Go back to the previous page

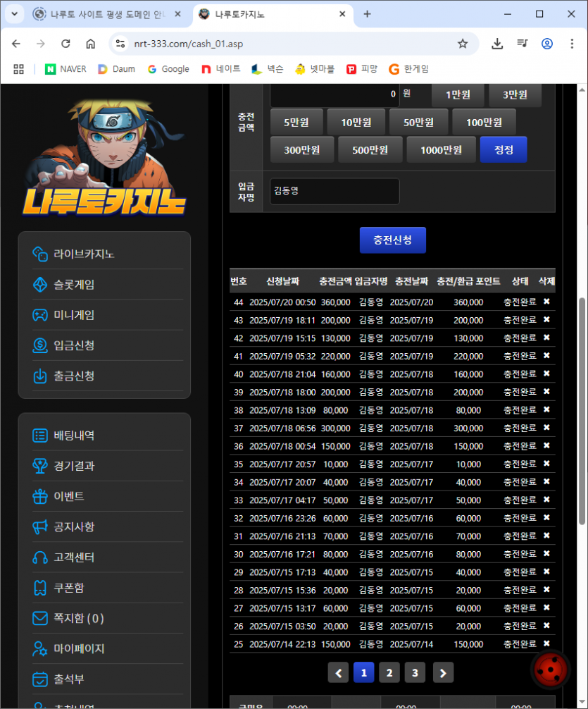click(16, 44)
